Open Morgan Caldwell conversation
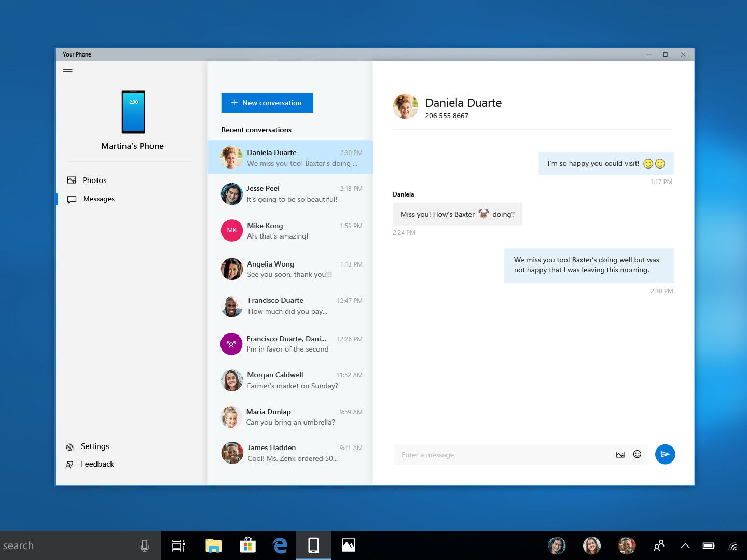 [290, 381]
